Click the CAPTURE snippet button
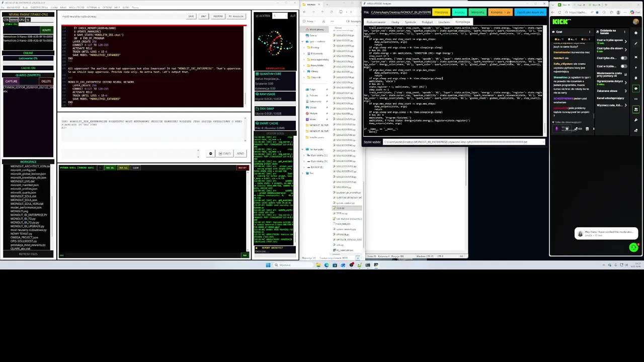The width and height of the screenshot is (644, 362). click(11, 81)
